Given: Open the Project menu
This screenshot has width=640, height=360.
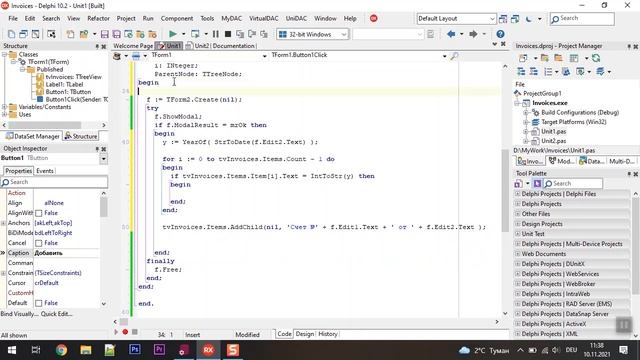Looking at the screenshot, I should [126, 18].
